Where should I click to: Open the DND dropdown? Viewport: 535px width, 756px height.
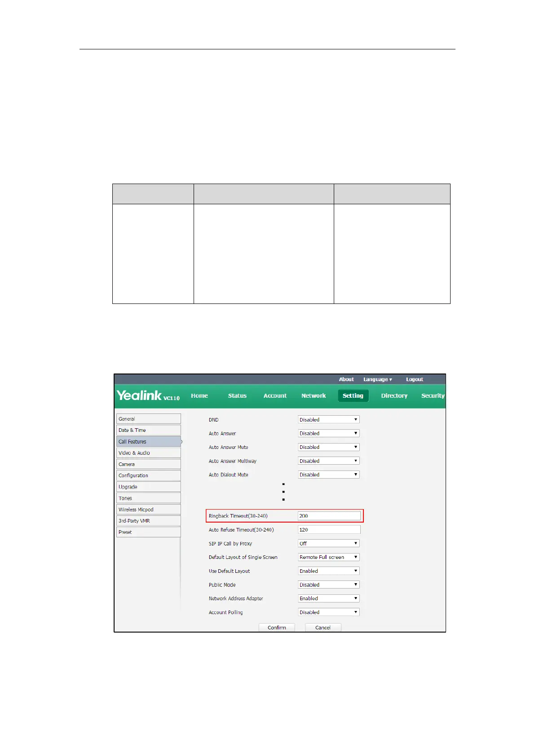(329, 420)
